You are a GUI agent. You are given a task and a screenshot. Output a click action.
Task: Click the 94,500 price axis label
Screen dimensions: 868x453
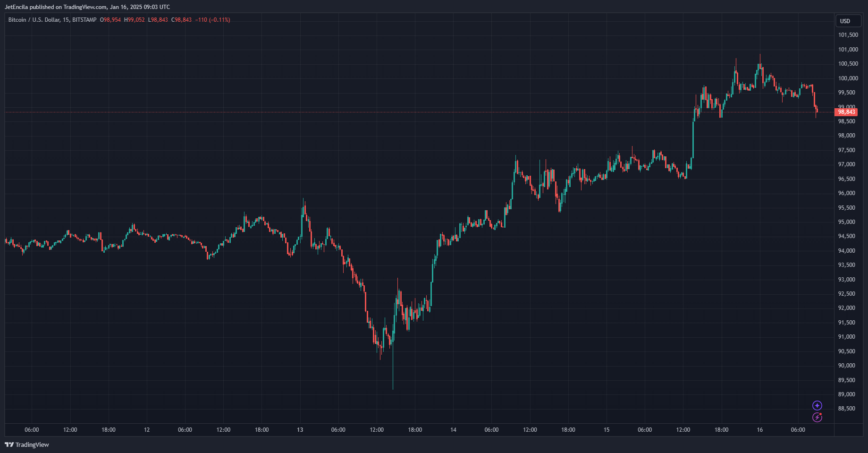tap(847, 236)
